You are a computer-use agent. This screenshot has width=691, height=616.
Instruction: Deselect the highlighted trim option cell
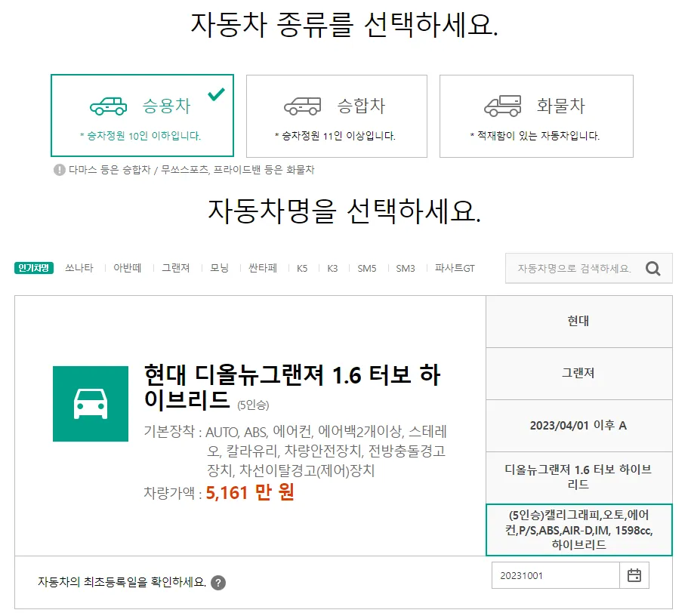pos(578,531)
